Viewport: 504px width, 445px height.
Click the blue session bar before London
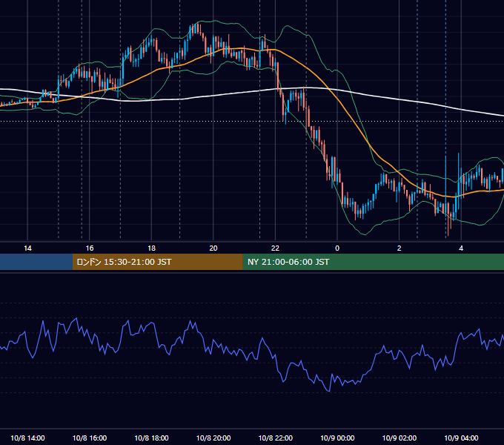tap(36, 262)
